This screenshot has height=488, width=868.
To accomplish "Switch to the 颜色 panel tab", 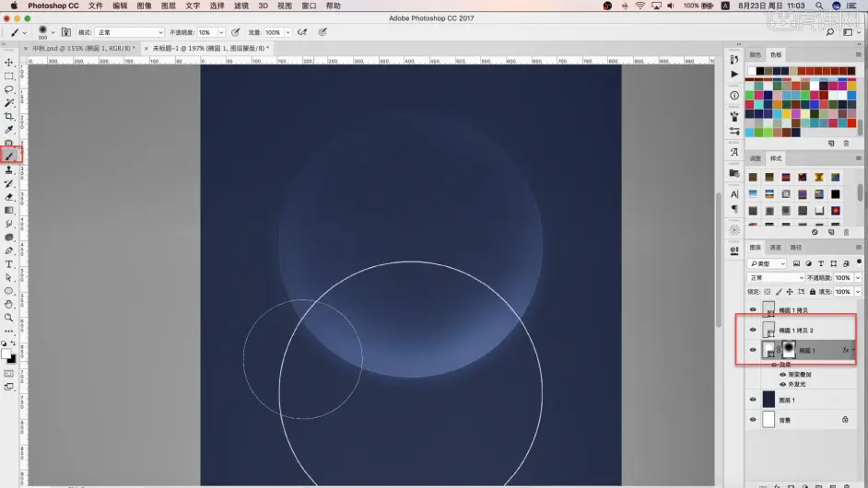I will pos(755,54).
